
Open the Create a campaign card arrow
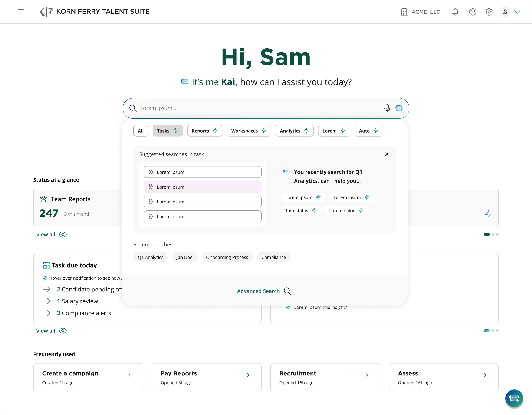(128, 375)
